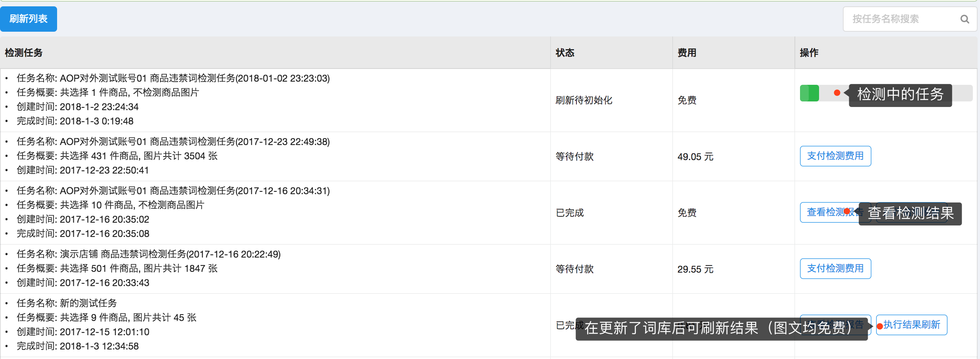Click the search magnifier icon
This screenshot has width=980, height=359.
point(965,19)
